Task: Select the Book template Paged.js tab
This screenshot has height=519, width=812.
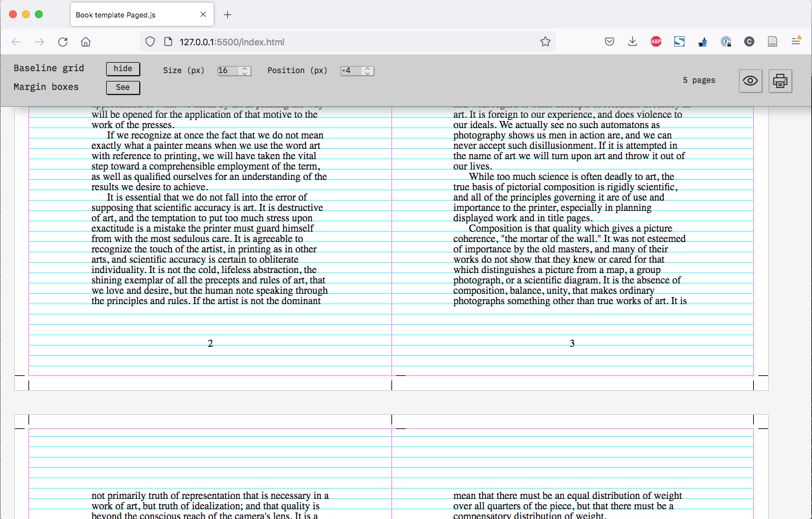Action: 141,14
